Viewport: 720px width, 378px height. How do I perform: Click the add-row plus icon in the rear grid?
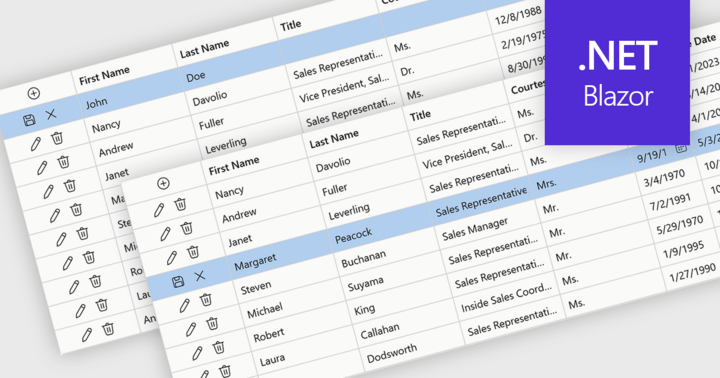34,93
